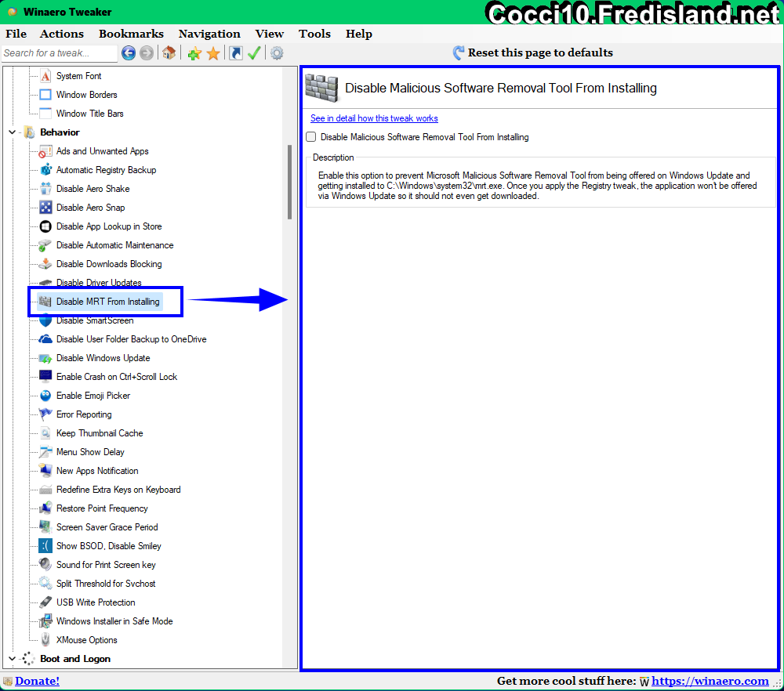Image resolution: width=784 pixels, height=691 pixels.
Task: Select Disable Aero Shake in tree
Action: tap(93, 189)
